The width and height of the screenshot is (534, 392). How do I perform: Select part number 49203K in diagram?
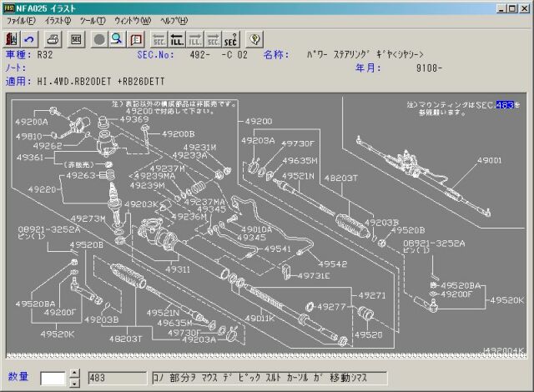tap(141, 204)
